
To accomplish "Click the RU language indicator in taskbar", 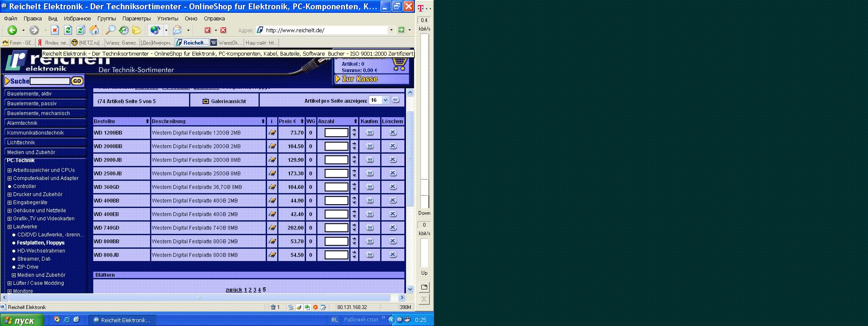I will pyautogui.click(x=334, y=320).
